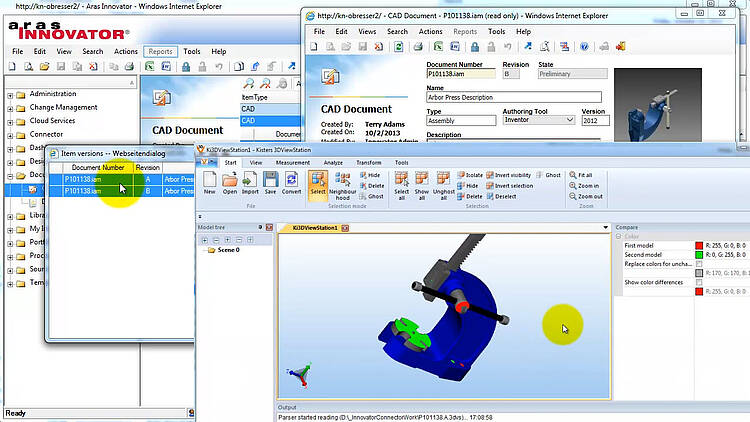Choose the Neighbourhood selection mode icon
The width and height of the screenshot is (750, 422).
[342, 186]
